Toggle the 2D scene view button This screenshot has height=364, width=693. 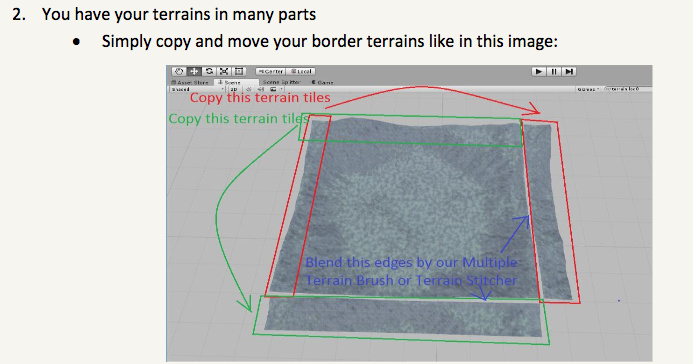pos(234,89)
